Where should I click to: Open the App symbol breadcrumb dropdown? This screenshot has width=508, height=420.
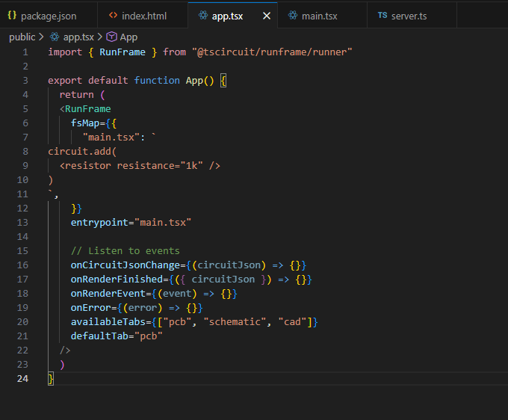(128, 37)
